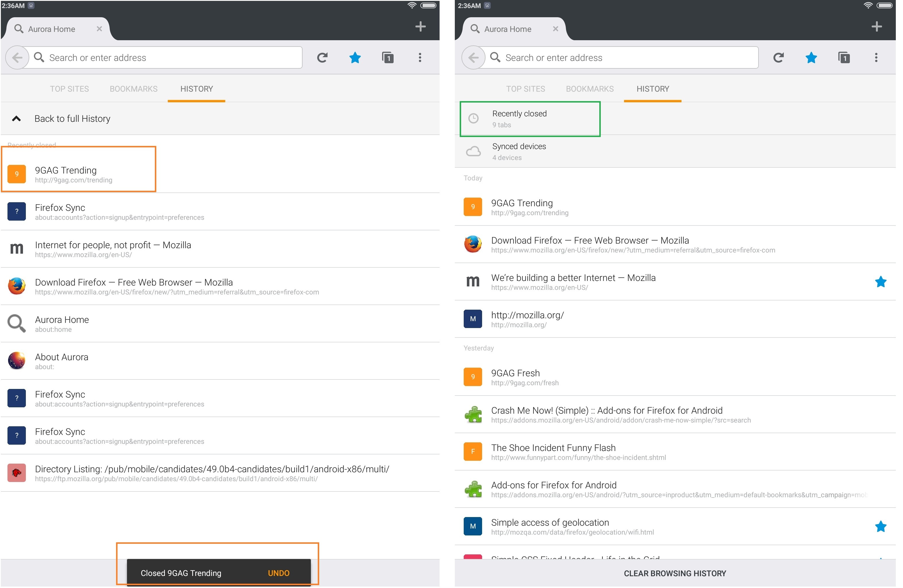This screenshot has width=903, height=588.
Task: Click orange F icon beside Shoe Incident
Action: tap(473, 452)
